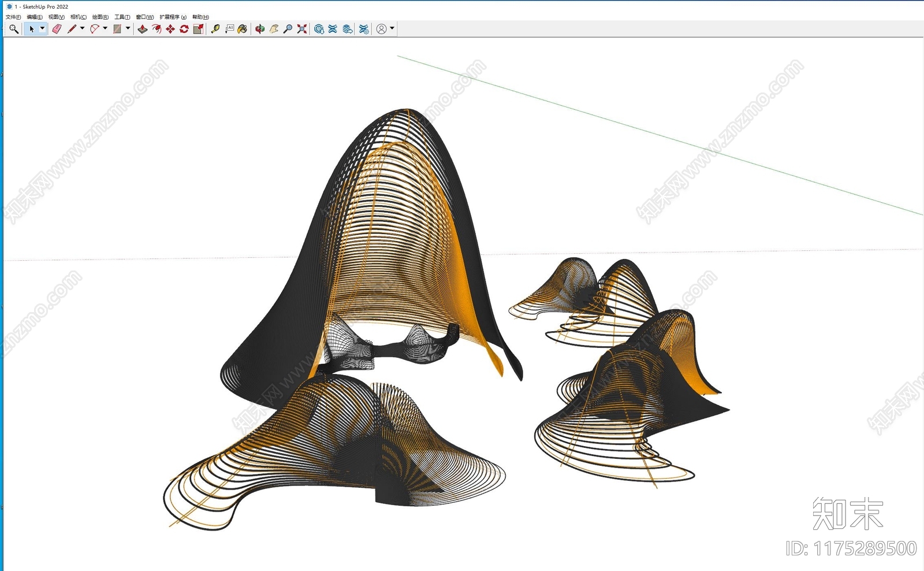Open the Extension Warehouse icon
The height and width of the screenshot is (571, 924).
pyautogui.click(x=333, y=28)
